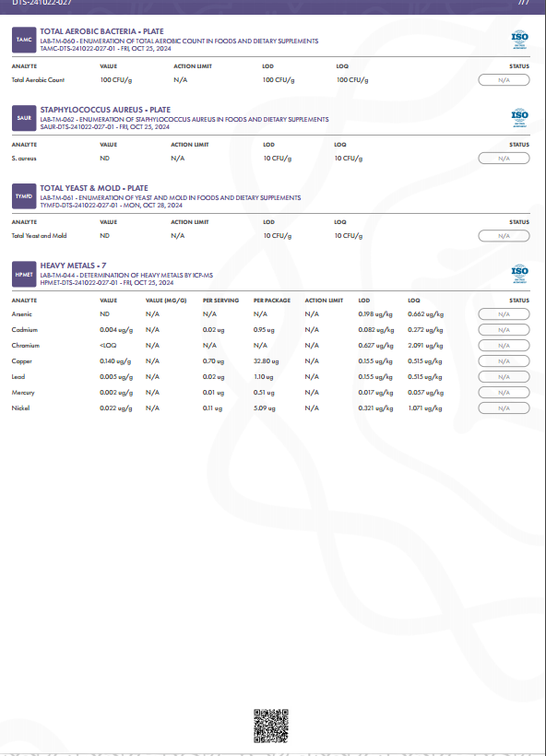Viewport: 546px width, 756px height.
Task: Click the ISO logo beside Total Aerobic Bacteria
Action: tap(519, 40)
